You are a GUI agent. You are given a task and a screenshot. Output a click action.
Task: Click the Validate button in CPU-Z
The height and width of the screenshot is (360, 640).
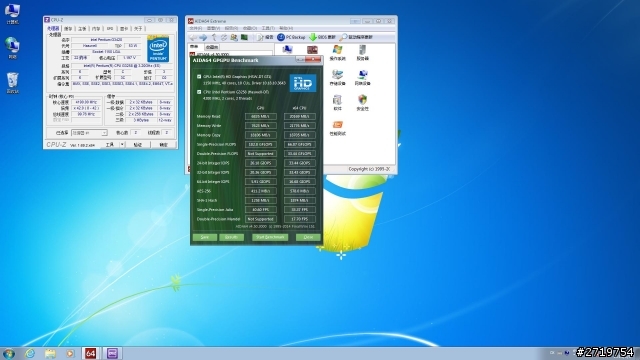pyautogui.click(x=138, y=144)
